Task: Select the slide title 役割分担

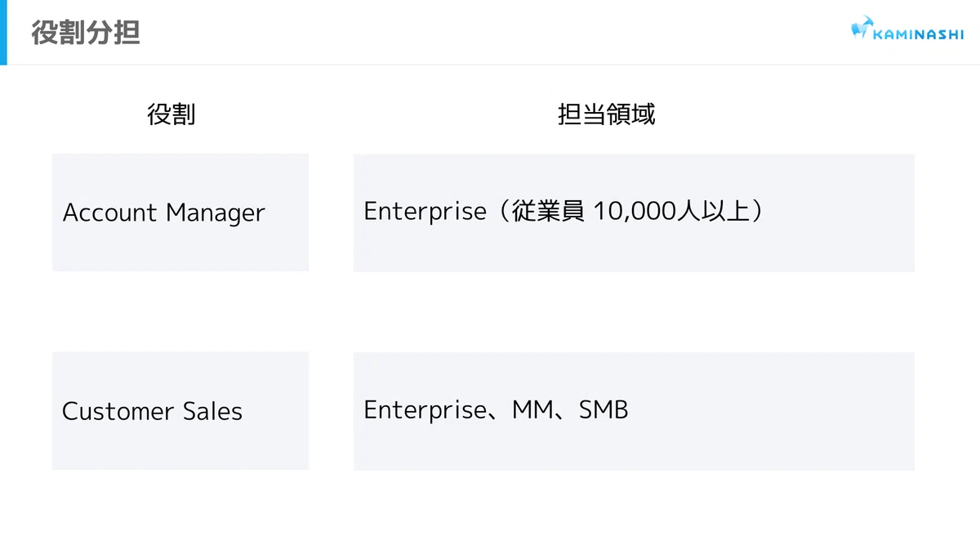Action: coord(86,33)
